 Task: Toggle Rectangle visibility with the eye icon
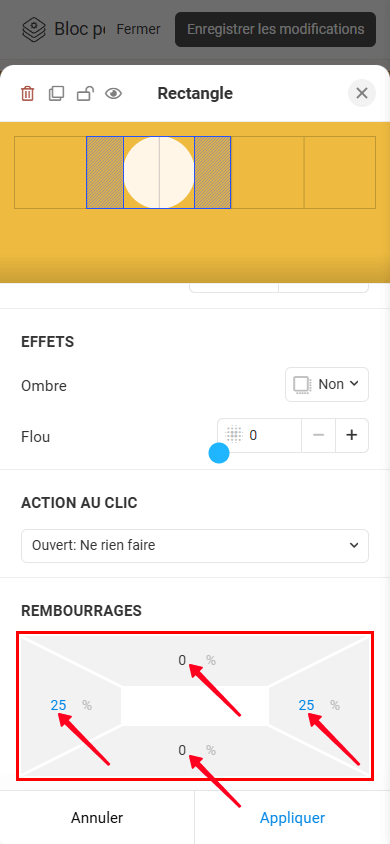click(113, 94)
